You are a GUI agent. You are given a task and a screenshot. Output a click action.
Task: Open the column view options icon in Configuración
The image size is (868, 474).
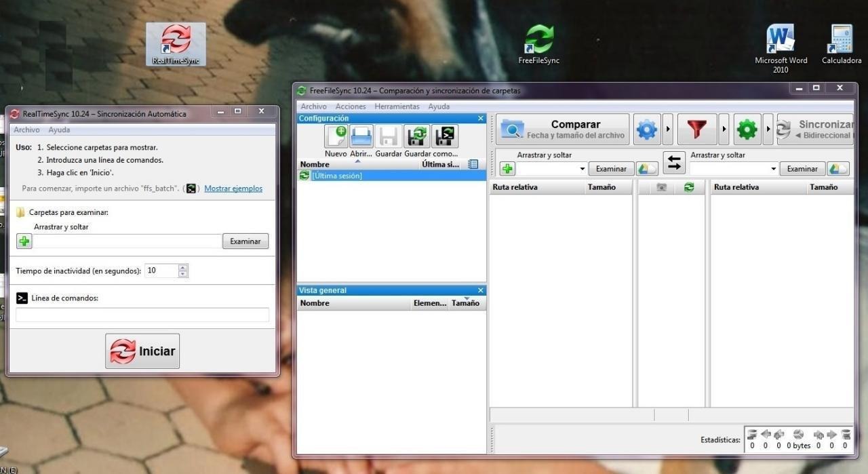pos(473,164)
